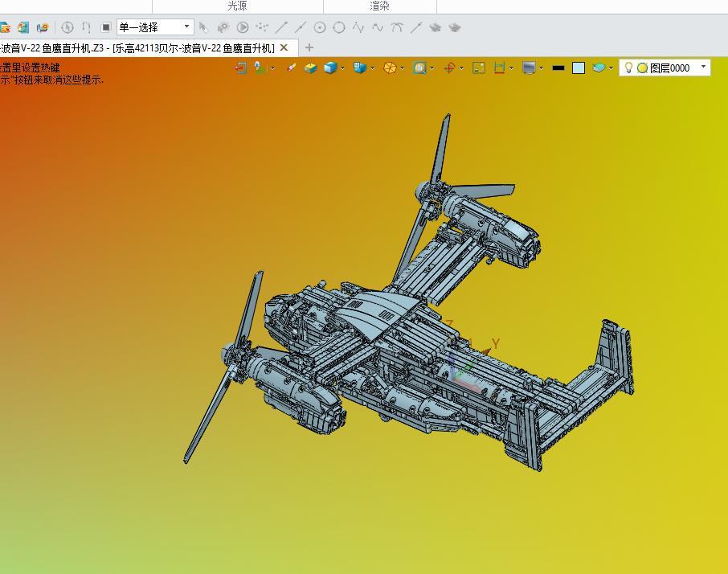Screen dimensions: 728x574
Task: Select the circle curve filter icon
Action: coord(339,27)
